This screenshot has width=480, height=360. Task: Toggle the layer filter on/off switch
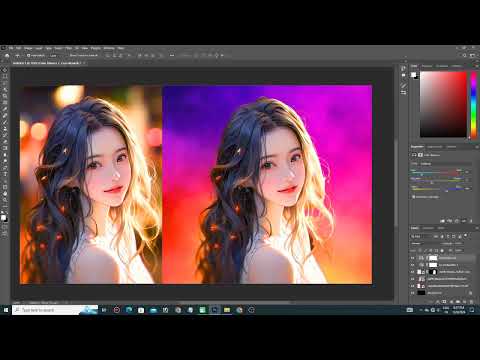click(x=466, y=236)
